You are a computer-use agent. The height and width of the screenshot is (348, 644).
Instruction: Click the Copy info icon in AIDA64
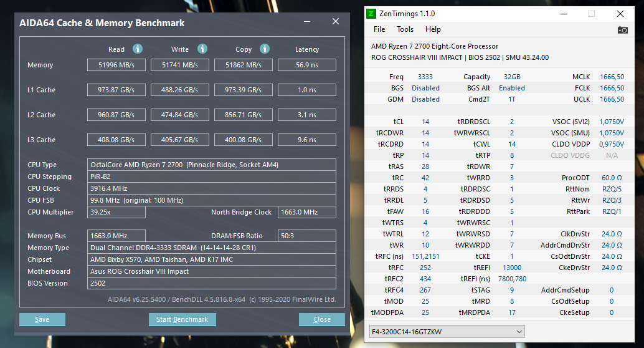point(265,49)
